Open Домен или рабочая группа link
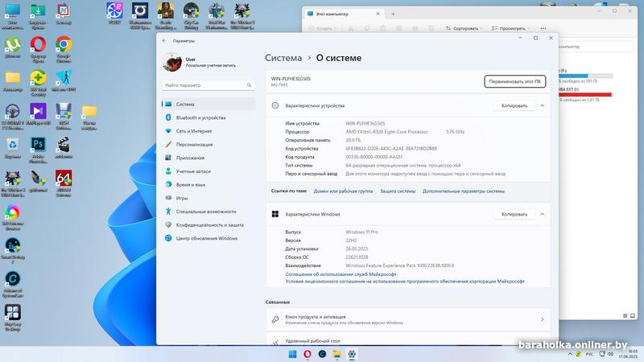This screenshot has height=362, width=644. (343, 191)
